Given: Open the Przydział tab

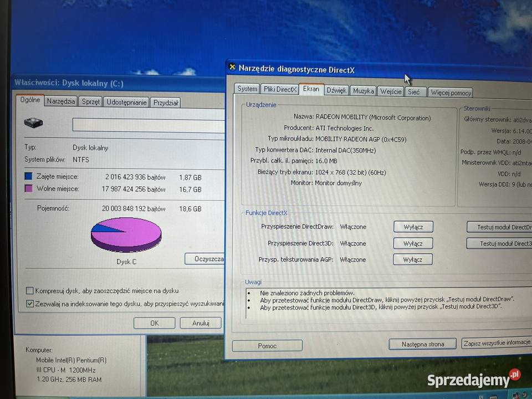Looking at the screenshot, I should click(166, 103).
